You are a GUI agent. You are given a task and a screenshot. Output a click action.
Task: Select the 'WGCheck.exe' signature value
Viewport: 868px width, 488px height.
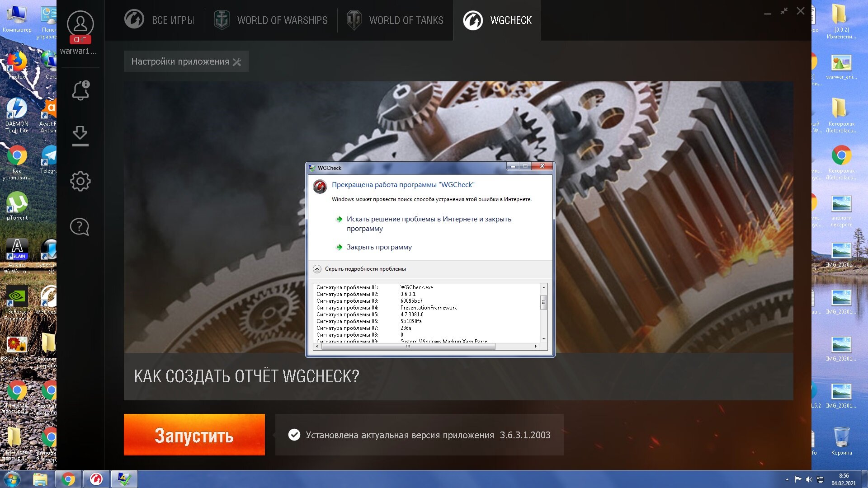(x=416, y=287)
